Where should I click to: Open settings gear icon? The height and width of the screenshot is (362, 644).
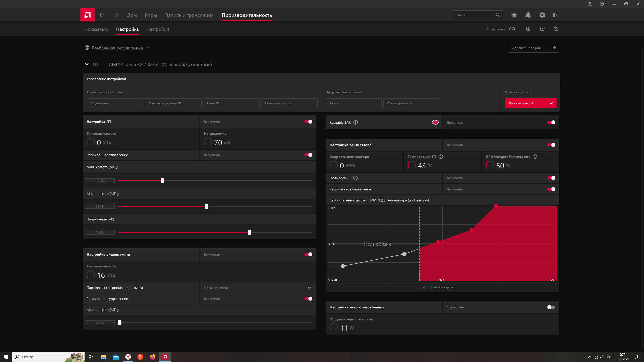click(x=542, y=15)
